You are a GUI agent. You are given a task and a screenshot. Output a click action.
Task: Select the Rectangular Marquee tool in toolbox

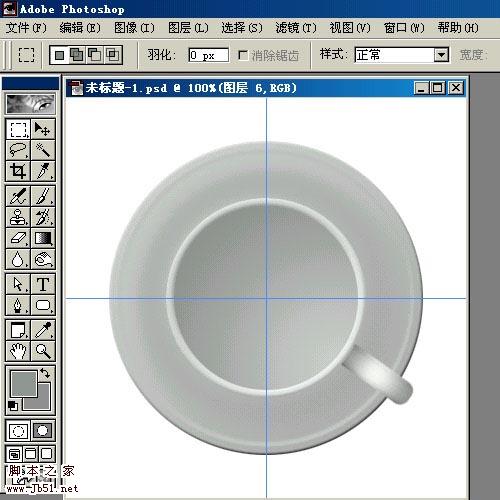coord(18,129)
